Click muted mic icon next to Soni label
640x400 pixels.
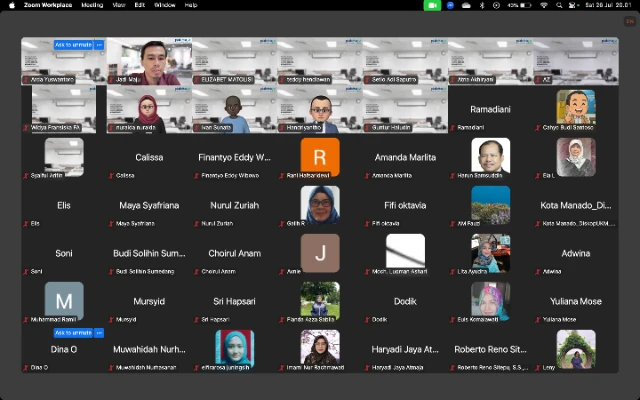(26, 271)
